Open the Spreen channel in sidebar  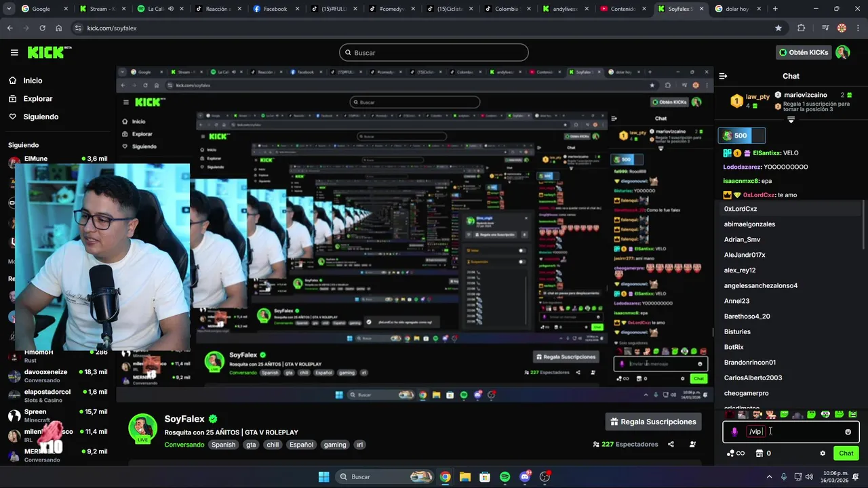pos(58,415)
